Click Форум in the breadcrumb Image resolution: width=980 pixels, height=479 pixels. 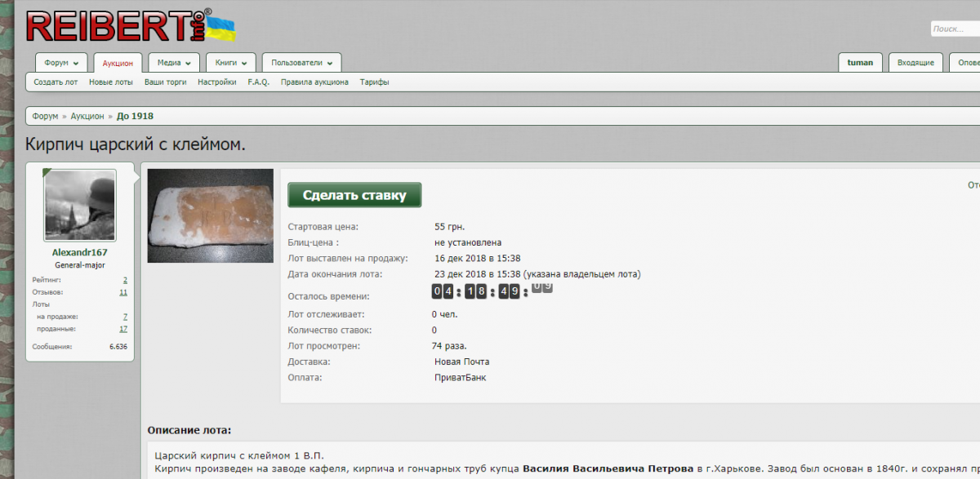tap(45, 116)
